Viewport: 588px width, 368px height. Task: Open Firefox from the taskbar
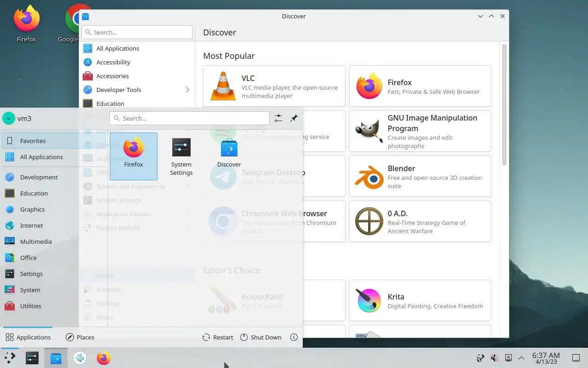click(x=104, y=358)
